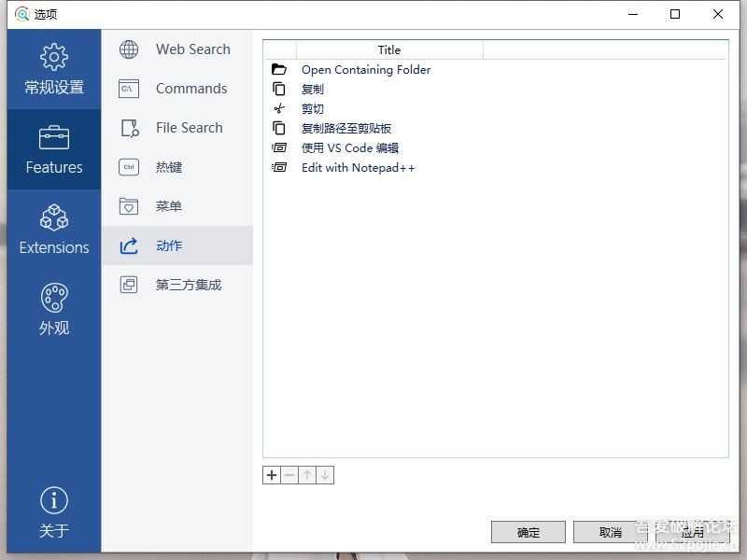The height and width of the screenshot is (560, 747).
Task: Click the icon beside 使用 VS Code 编辑
Action: point(278,147)
